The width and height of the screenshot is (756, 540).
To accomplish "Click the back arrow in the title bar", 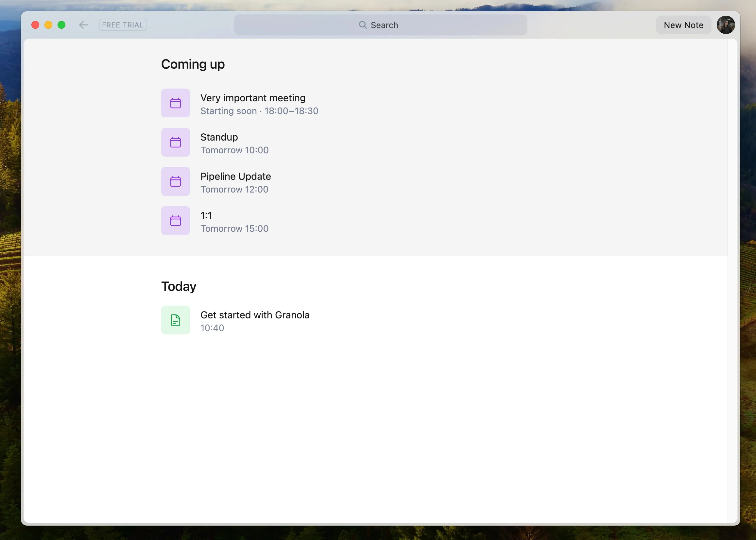I will click(x=83, y=25).
